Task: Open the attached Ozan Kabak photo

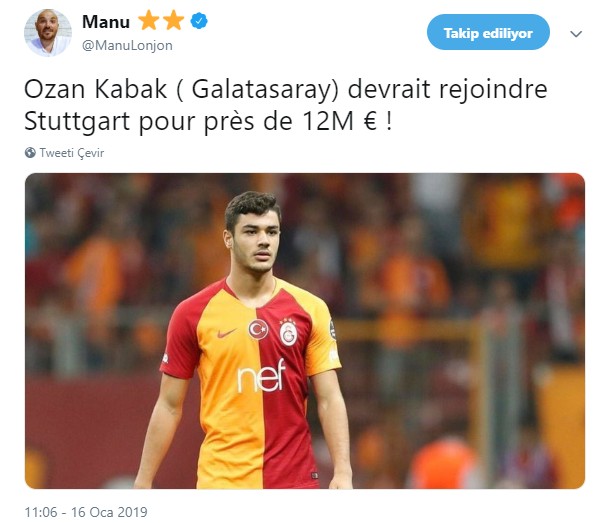Action: (x=305, y=331)
